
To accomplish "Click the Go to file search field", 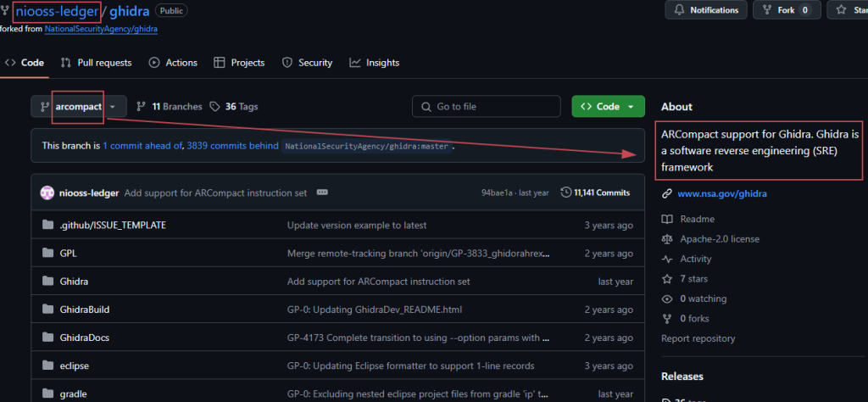I will (487, 107).
